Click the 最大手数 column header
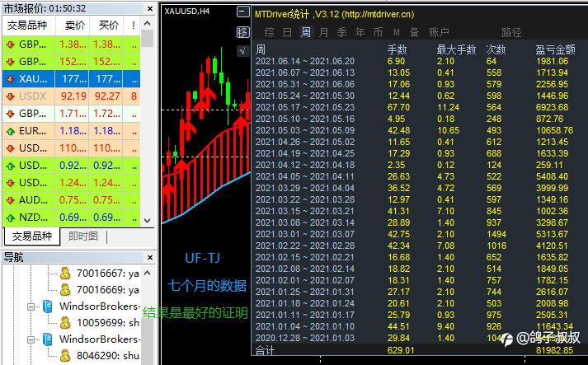Image resolution: width=588 pixels, height=365 pixels. [x=456, y=49]
